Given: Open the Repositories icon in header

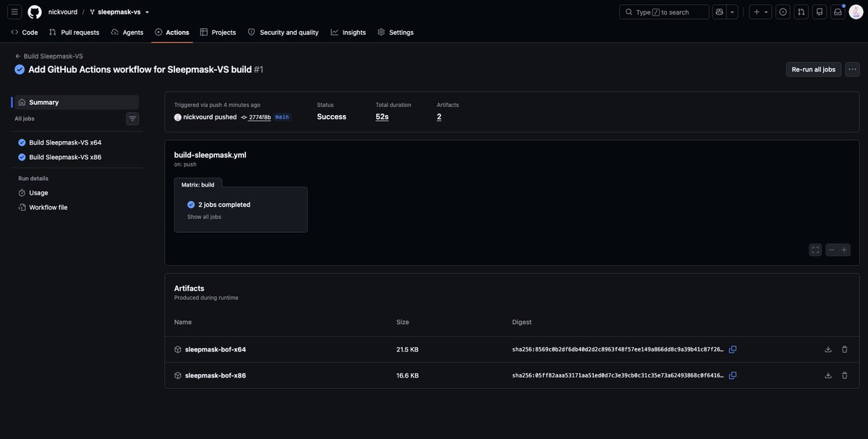Looking at the screenshot, I should 820,12.
